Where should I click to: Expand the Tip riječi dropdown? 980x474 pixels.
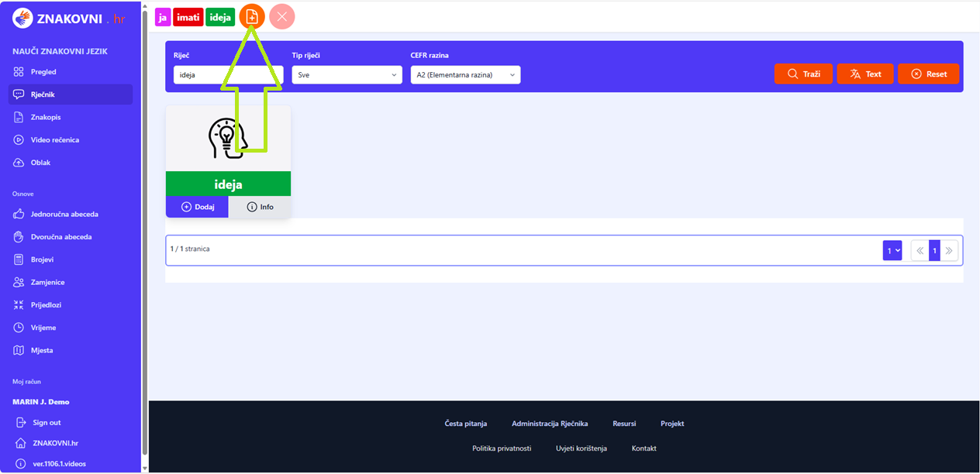[347, 74]
